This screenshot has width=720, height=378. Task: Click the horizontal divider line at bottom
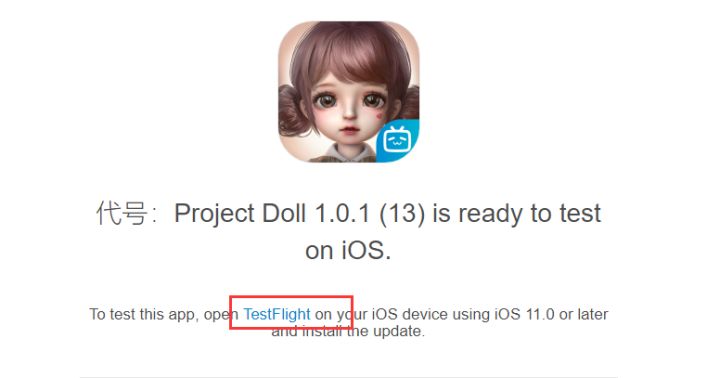click(349, 377)
